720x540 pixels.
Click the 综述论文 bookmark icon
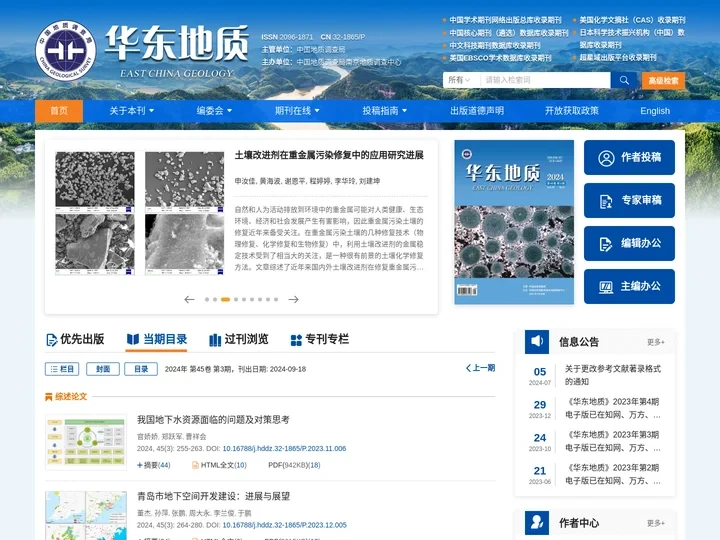[49, 397]
